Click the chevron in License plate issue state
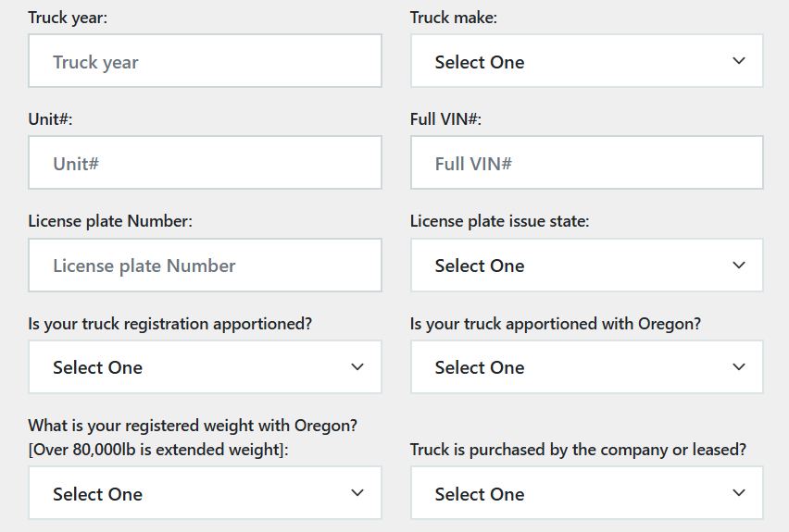789x532 pixels. pos(738,266)
